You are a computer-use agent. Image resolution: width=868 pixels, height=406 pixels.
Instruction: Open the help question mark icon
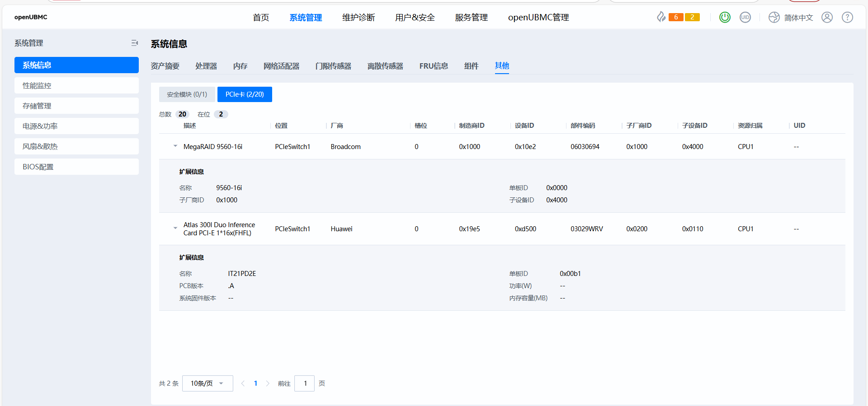[847, 17]
